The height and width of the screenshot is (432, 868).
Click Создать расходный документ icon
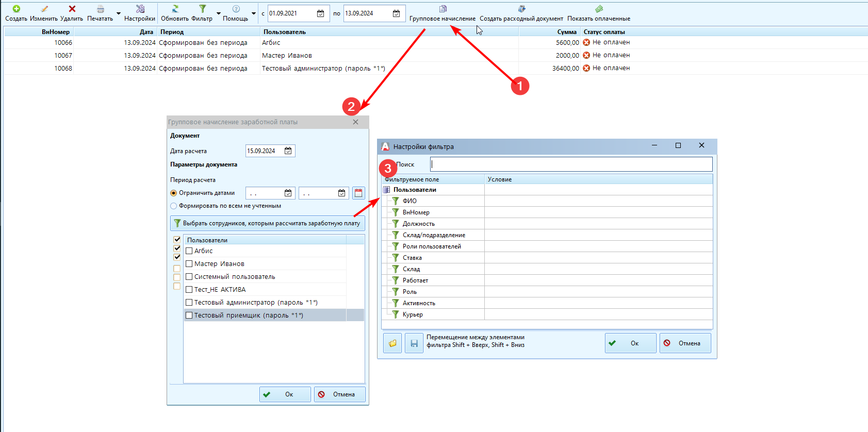pos(521,9)
